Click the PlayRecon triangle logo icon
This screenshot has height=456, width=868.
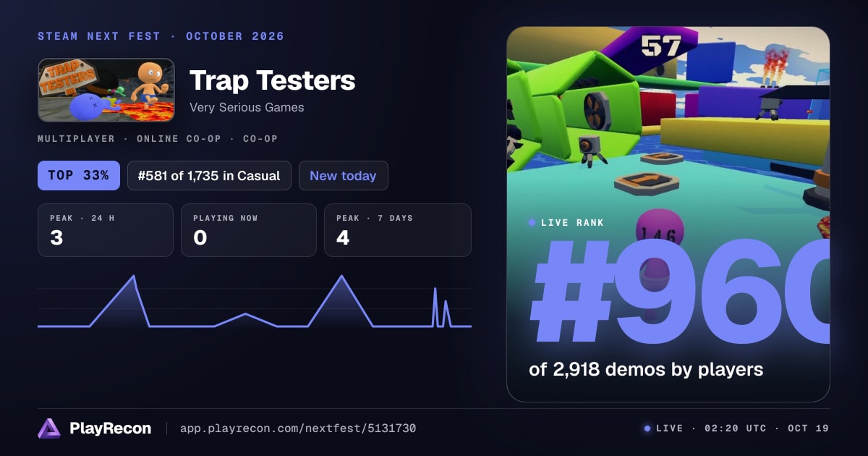(49, 428)
